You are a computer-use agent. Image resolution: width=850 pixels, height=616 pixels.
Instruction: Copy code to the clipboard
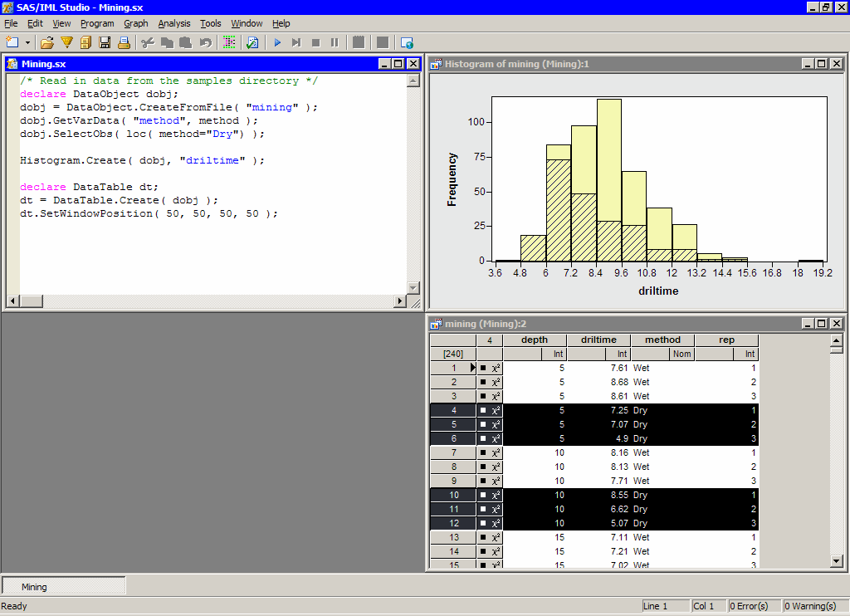165,42
